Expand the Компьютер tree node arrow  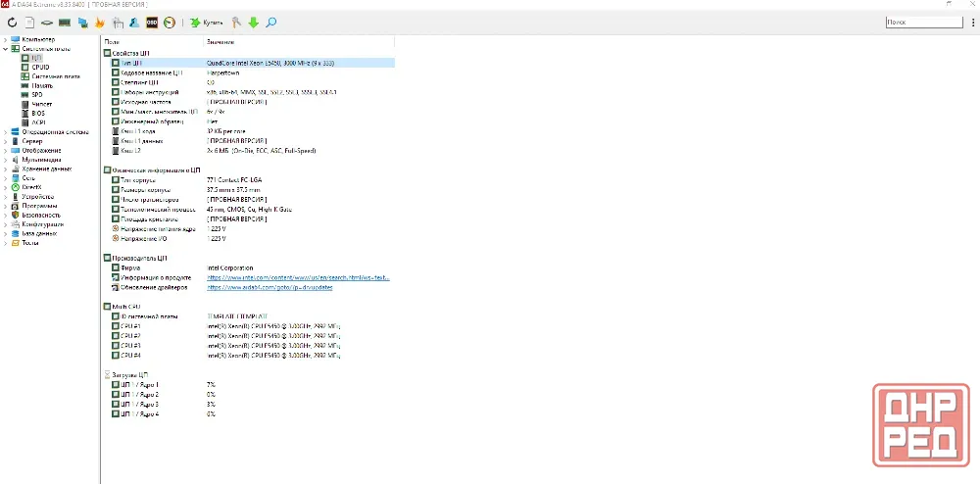pyautogui.click(x=6, y=39)
